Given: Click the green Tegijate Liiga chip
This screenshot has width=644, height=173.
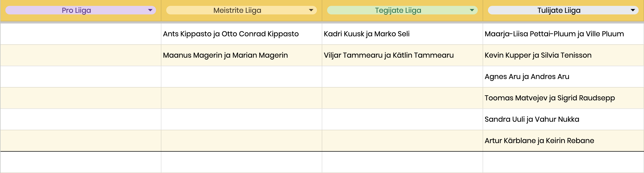Looking at the screenshot, I should click(x=402, y=10).
